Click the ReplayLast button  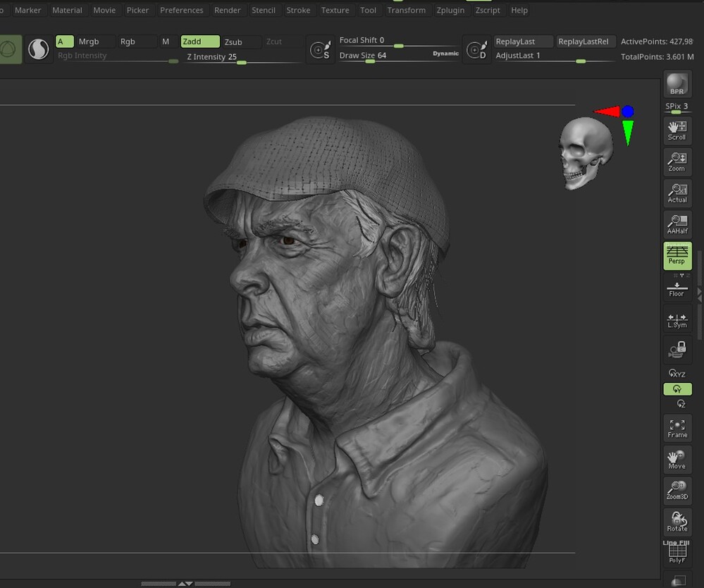pyautogui.click(x=523, y=41)
